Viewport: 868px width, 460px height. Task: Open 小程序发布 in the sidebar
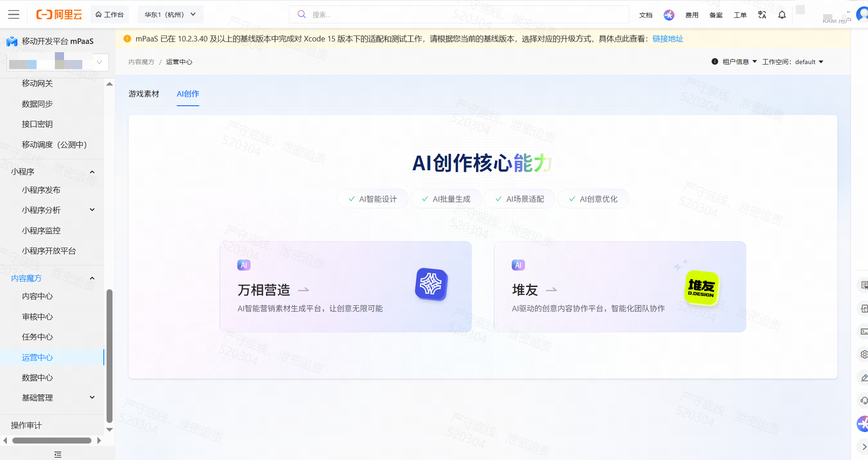(x=41, y=190)
